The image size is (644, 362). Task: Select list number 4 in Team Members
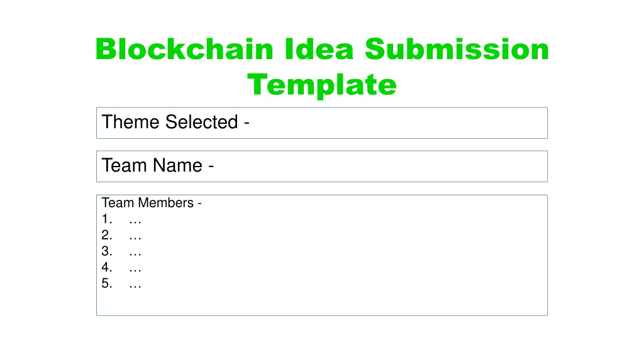[x=107, y=267]
